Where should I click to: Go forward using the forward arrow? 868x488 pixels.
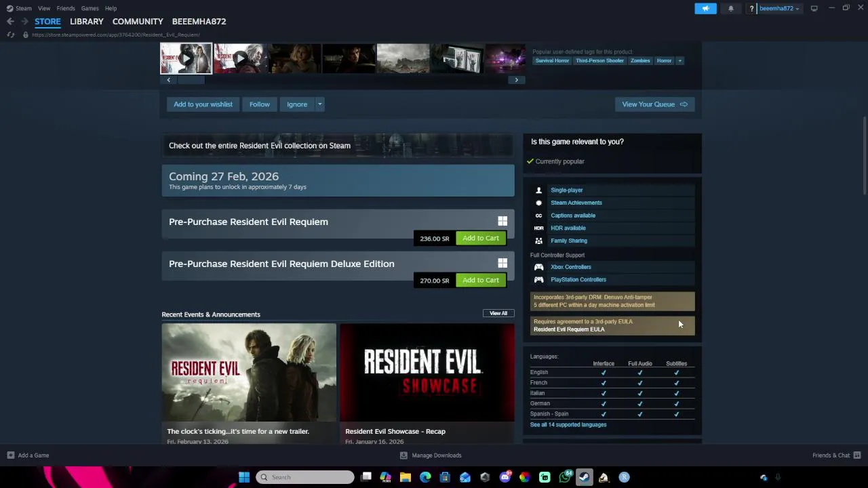[x=24, y=22]
